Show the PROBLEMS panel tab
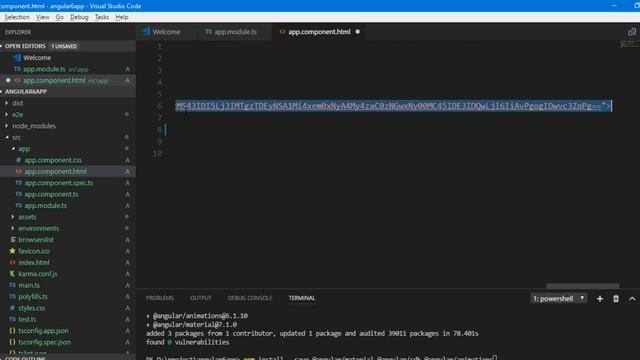 (160, 298)
